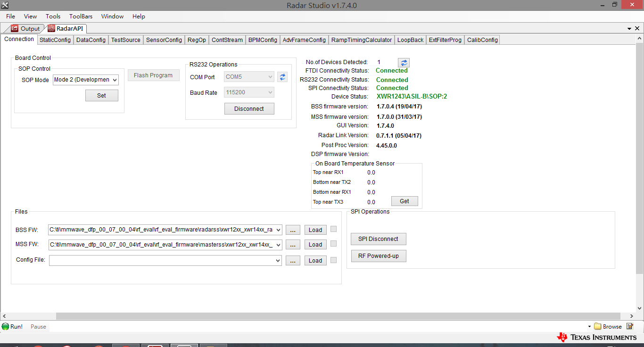This screenshot has height=347, width=644.
Task: Click the RS232 Disconnect button
Action: click(x=249, y=109)
